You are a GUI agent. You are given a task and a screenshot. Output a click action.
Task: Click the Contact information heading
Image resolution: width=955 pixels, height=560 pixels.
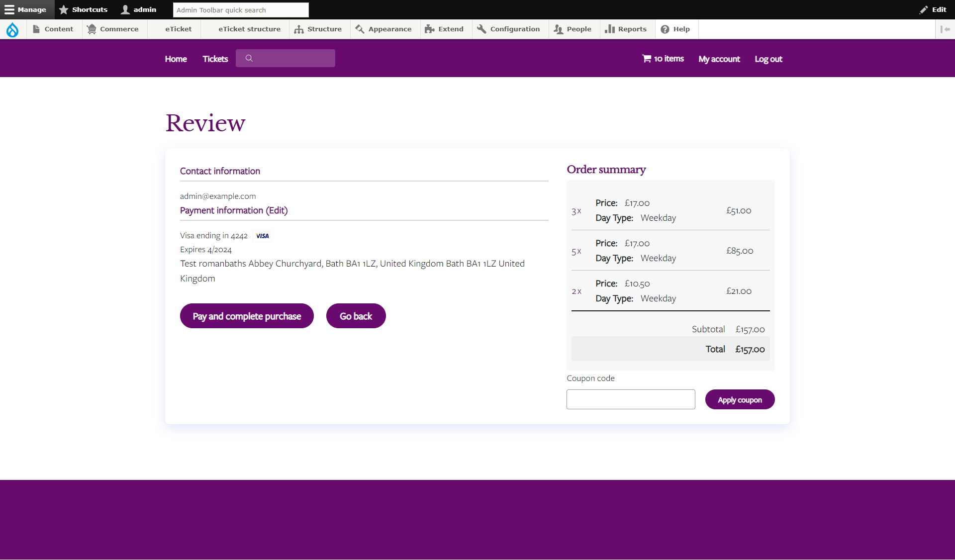pyautogui.click(x=220, y=171)
